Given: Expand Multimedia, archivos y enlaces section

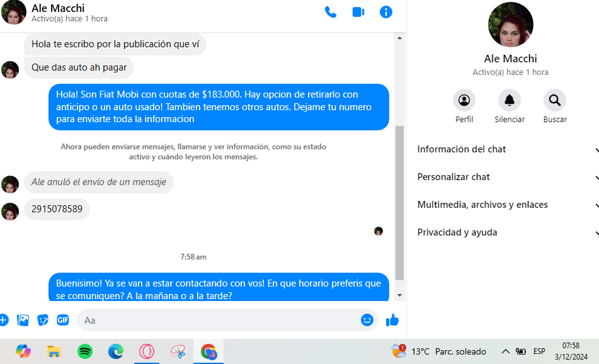Looking at the screenshot, I should coord(508,205).
